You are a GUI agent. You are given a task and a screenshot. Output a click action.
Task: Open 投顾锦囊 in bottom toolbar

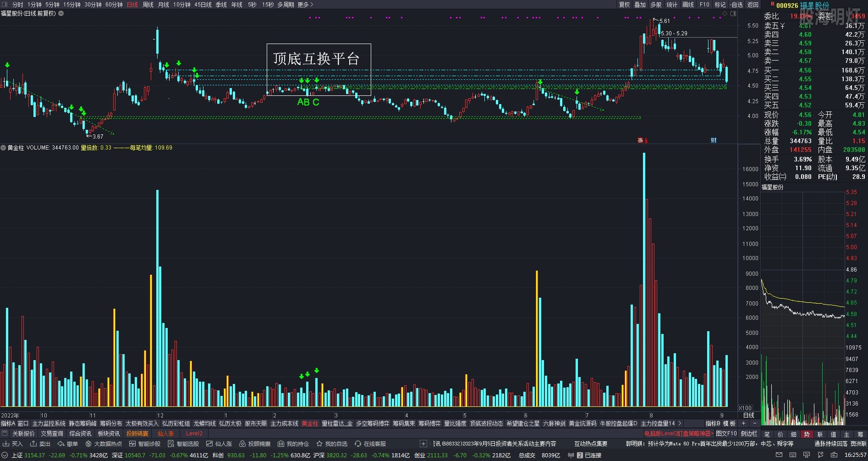[255, 444]
